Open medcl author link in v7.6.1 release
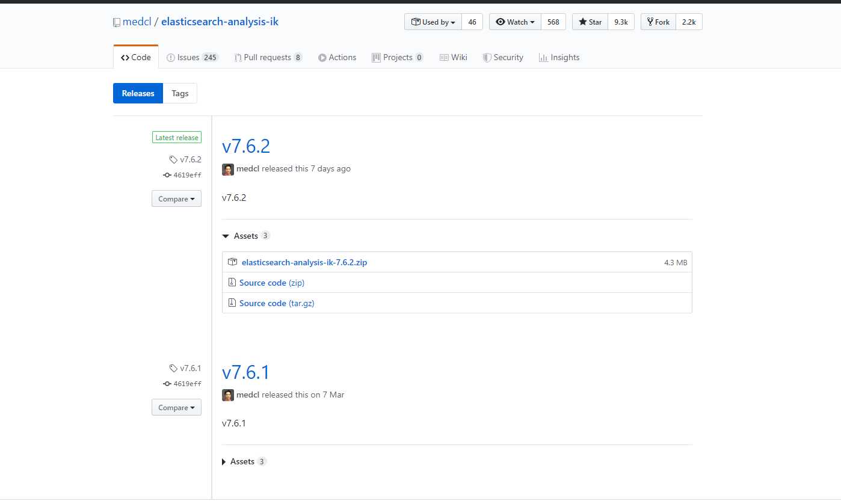The width and height of the screenshot is (841, 504). point(248,395)
